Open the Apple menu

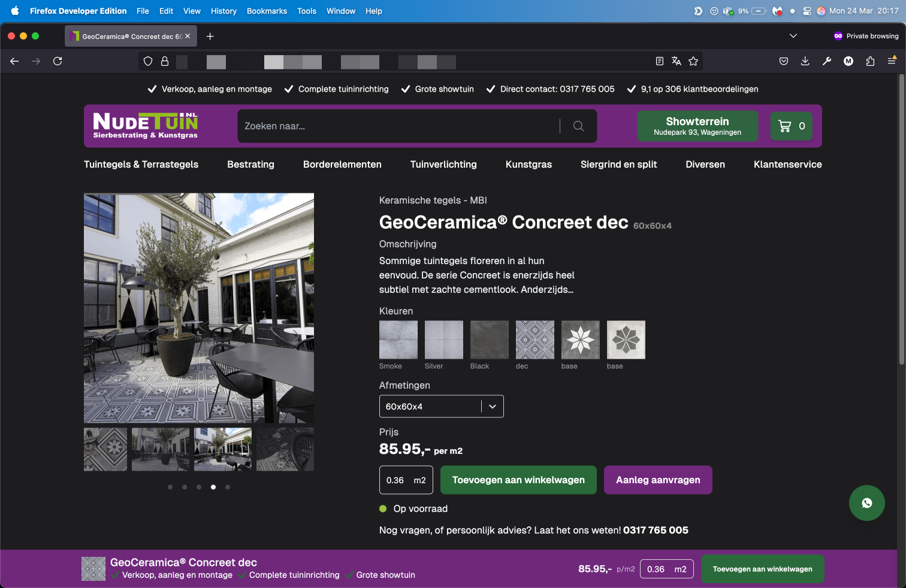pos(15,11)
